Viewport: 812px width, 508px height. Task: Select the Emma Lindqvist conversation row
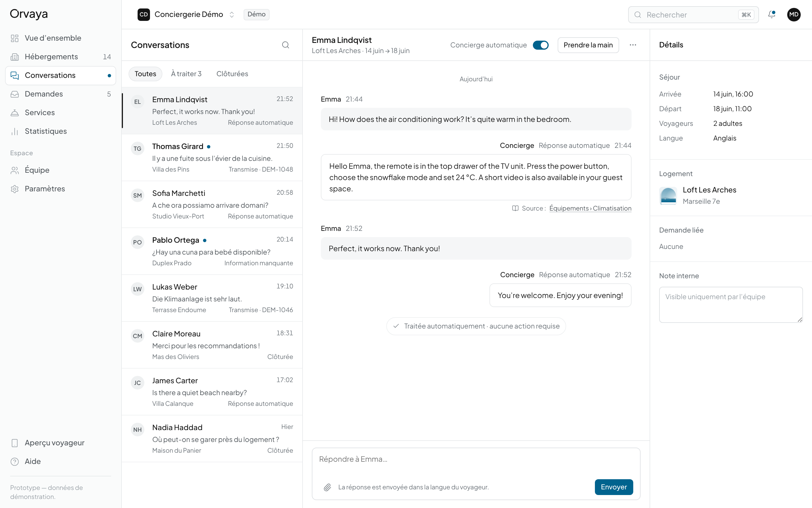point(212,111)
